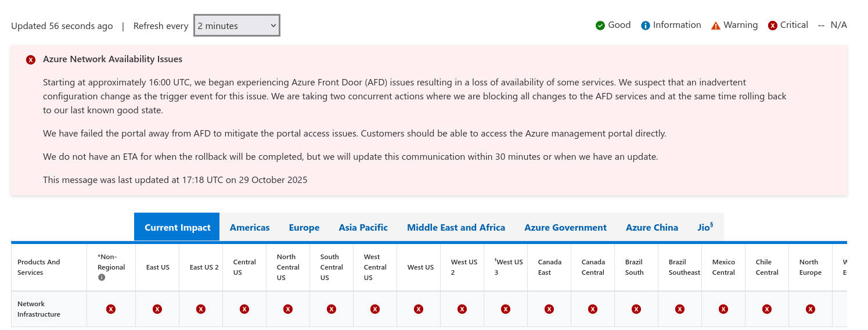Select the Azure China tab
The image size is (868, 330).
pos(652,227)
